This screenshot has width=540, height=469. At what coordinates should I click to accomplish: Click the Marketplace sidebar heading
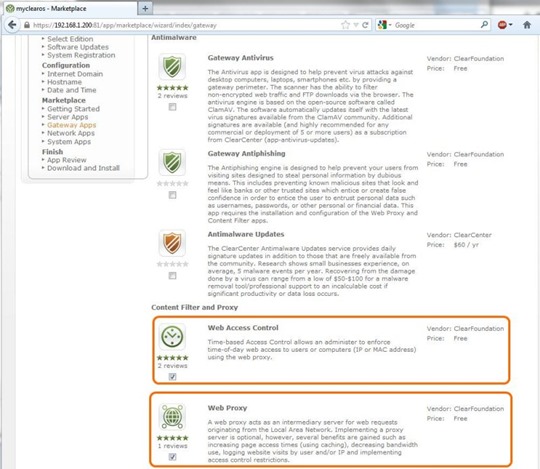coord(64,100)
